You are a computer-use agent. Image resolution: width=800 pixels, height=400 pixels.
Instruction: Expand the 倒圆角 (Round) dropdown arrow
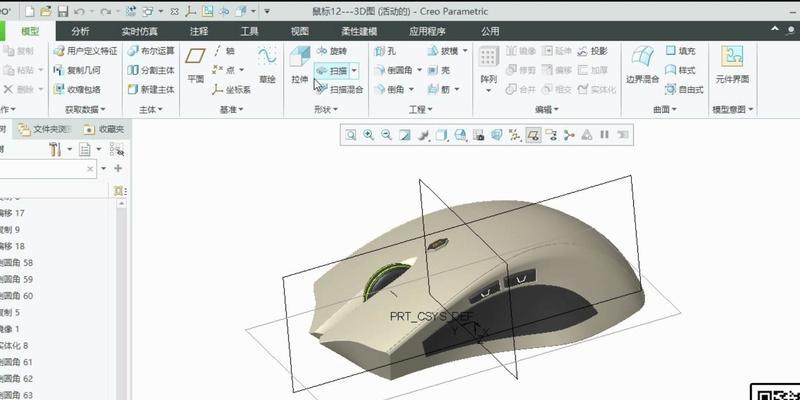(x=419, y=70)
